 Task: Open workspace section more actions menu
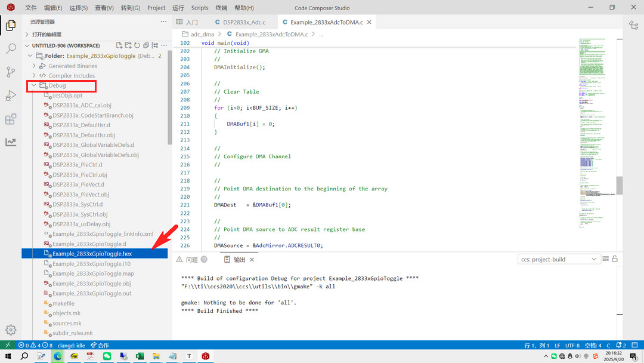pos(164,45)
